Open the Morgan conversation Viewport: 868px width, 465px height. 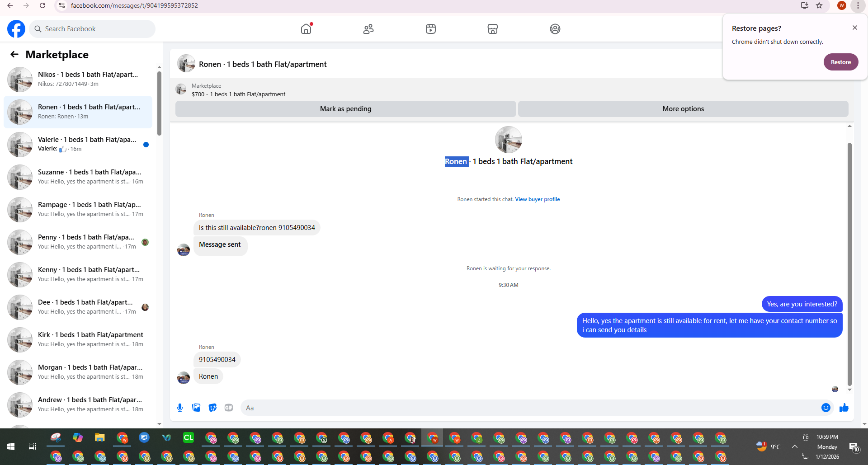pyautogui.click(x=78, y=372)
